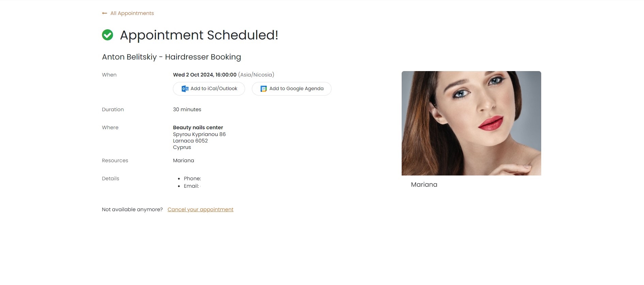Add appointment to Google Agenda
644x285 pixels.
[x=291, y=89]
